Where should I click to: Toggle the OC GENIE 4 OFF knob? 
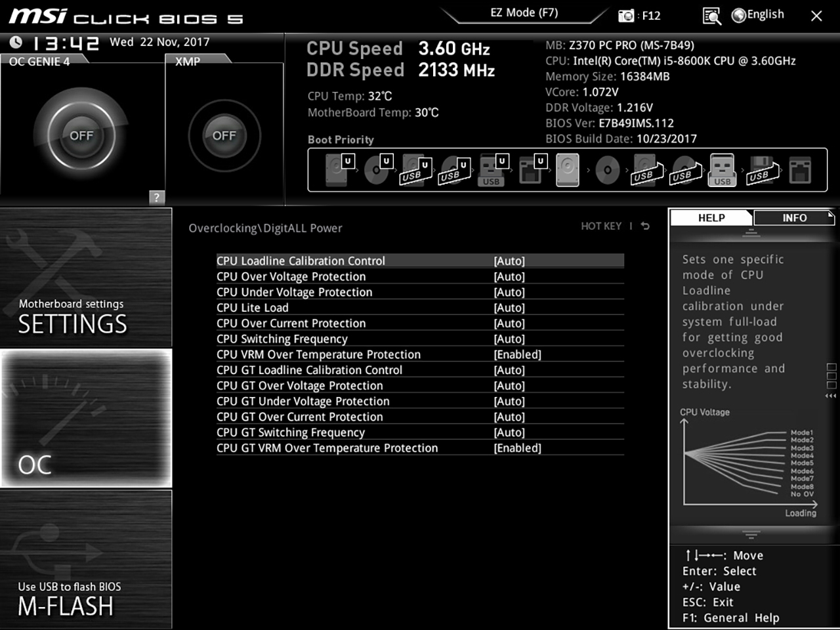(x=81, y=135)
